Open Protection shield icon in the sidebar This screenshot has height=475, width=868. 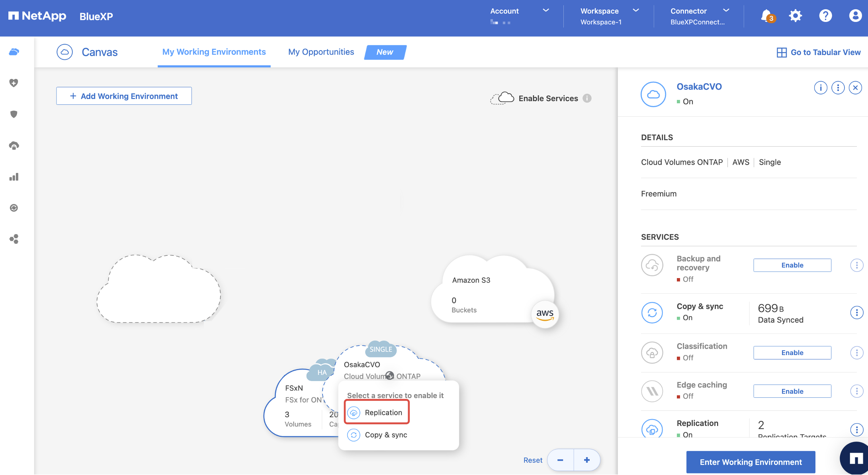tap(14, 114)
